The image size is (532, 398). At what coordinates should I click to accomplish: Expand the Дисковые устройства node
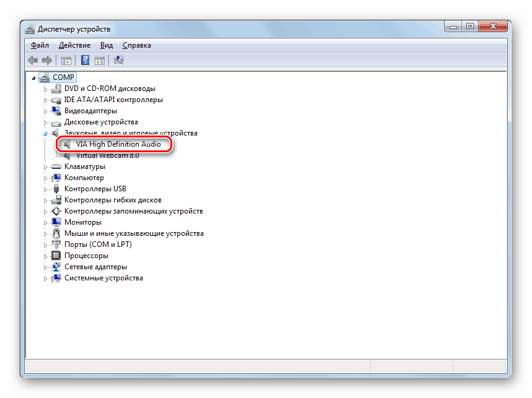(x=45, y=123)
